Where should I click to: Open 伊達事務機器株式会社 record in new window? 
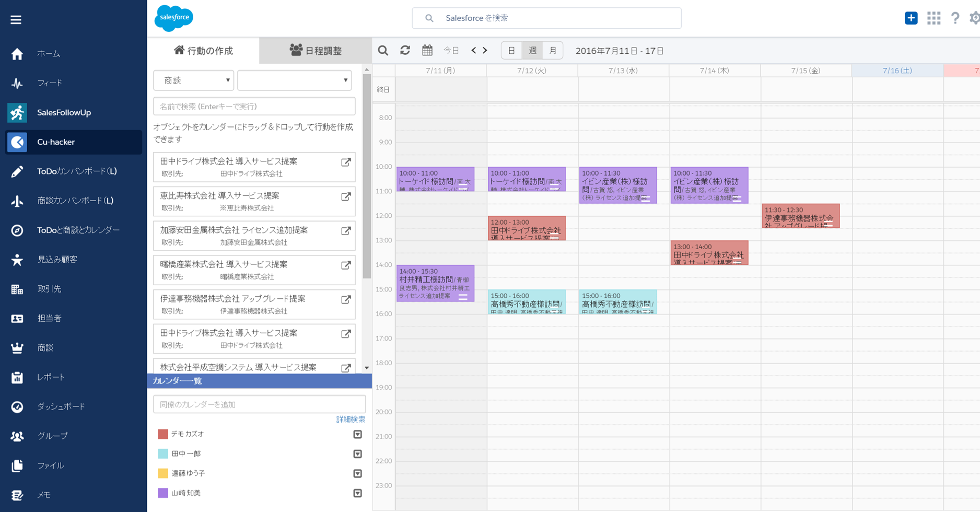point(346,300)
